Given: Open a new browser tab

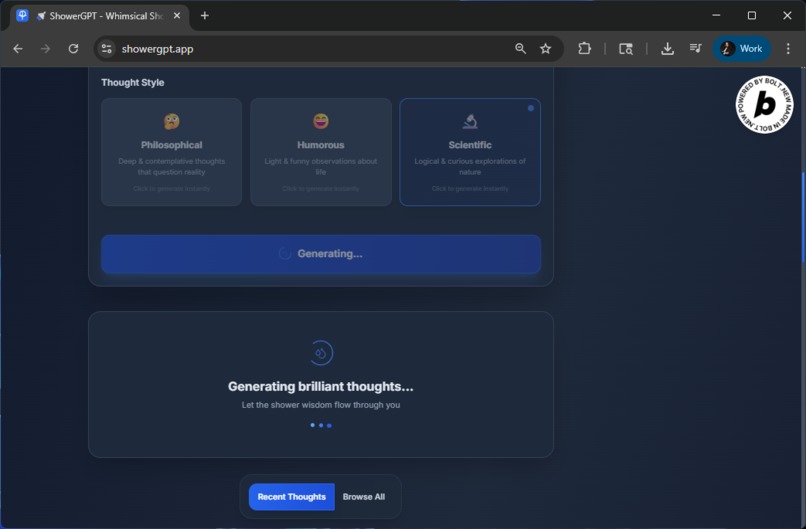Looking at the screenshot, I should [x=205, y=16].
